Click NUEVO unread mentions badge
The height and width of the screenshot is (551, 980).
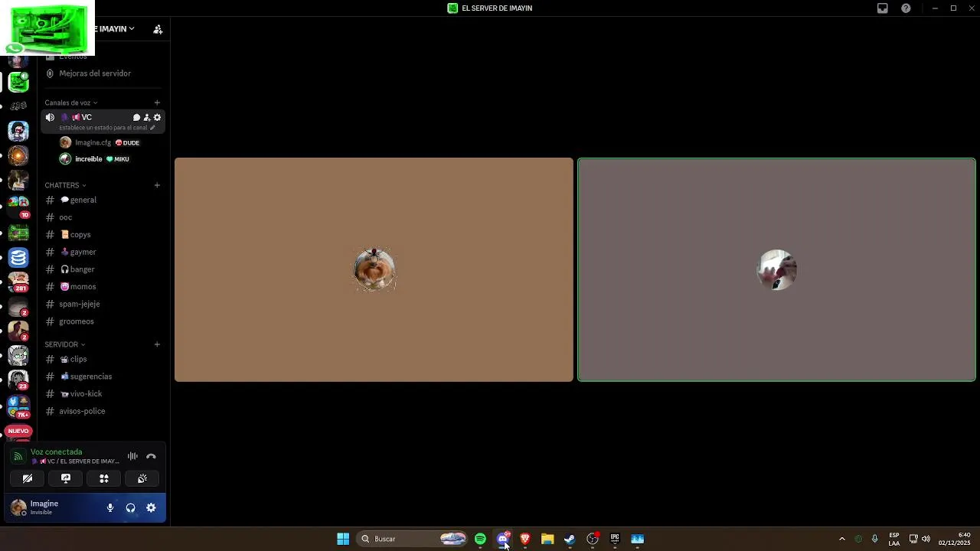point(18,431)
